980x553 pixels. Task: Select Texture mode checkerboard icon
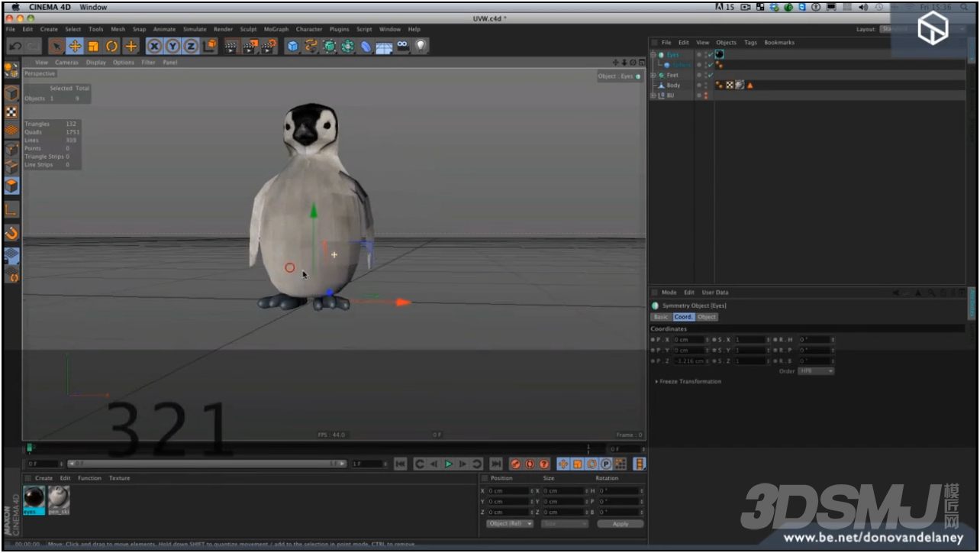point(11,112)
